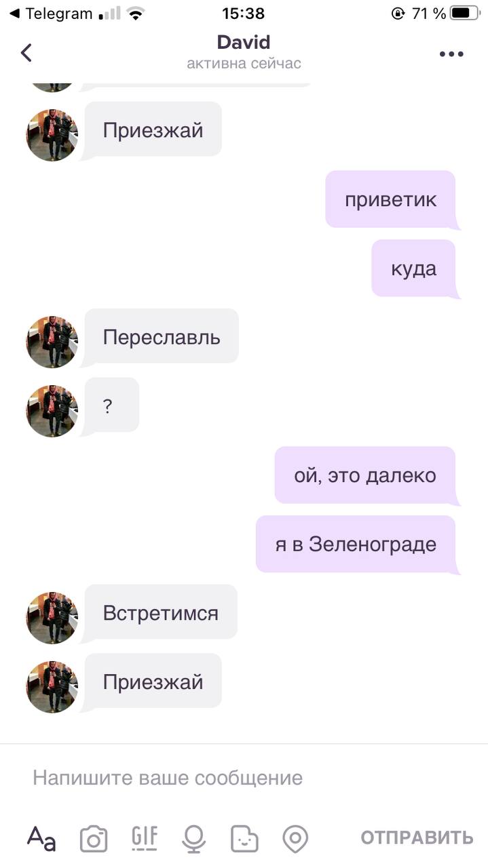Tap the Aa text formatting icon
This screenshot has width=488, height=868.
[x=41, y=838]
